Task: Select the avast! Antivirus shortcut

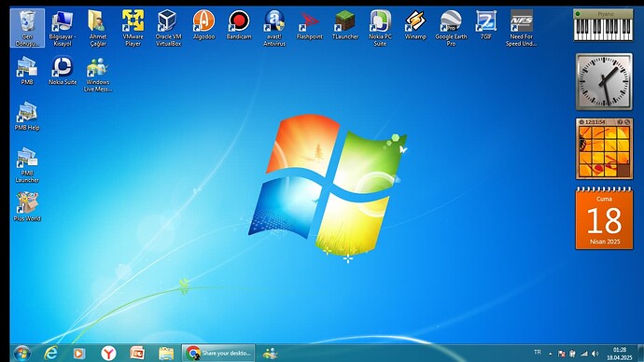Action: [x=274, y=28]
